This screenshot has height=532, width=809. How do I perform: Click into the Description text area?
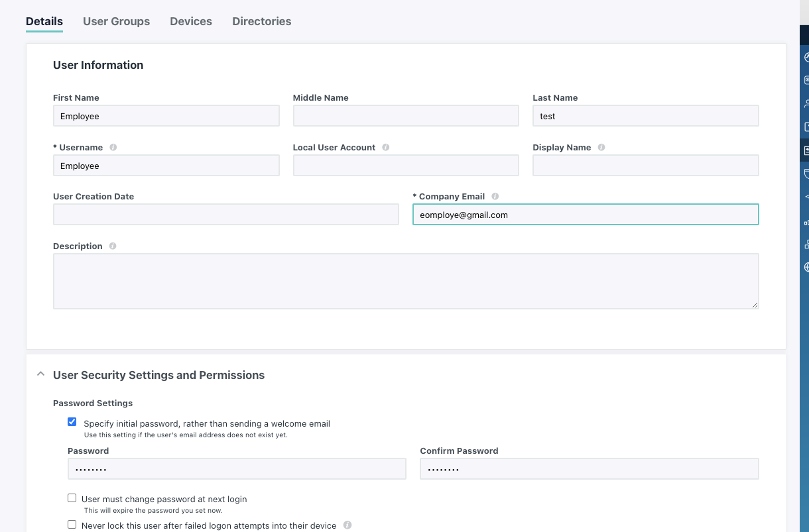(x=406, y=281)
